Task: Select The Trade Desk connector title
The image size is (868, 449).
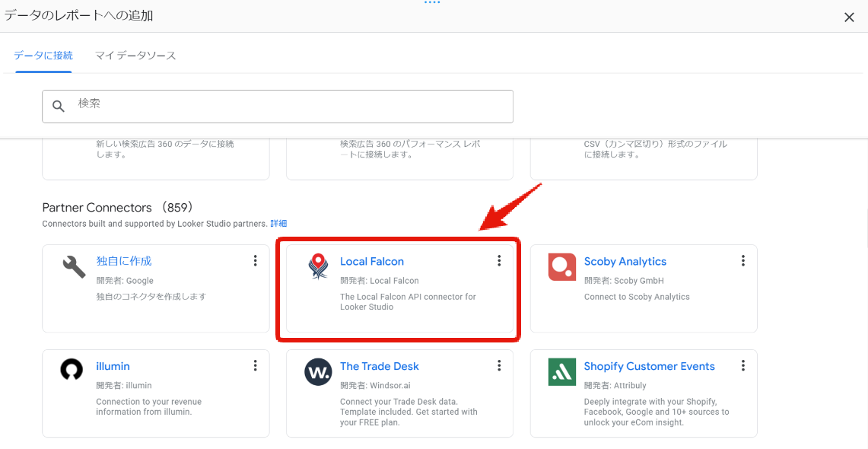Action: click(x=379, y=367)
